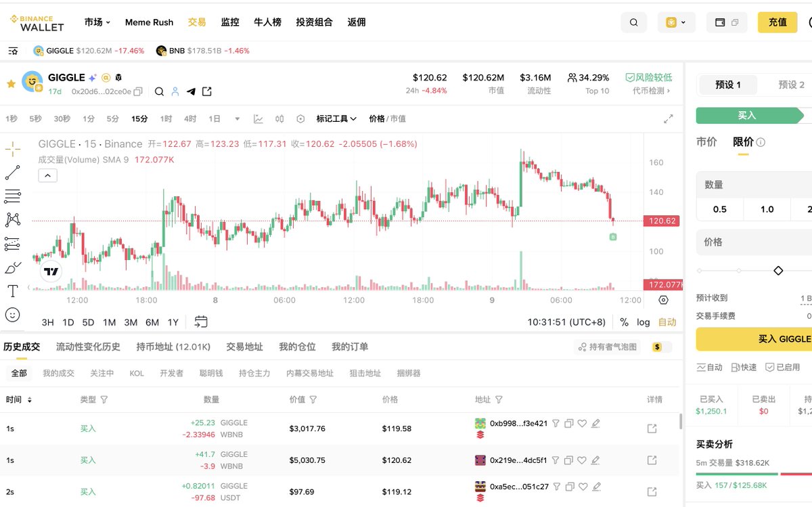Select the 5D chart range

[88, 322]
